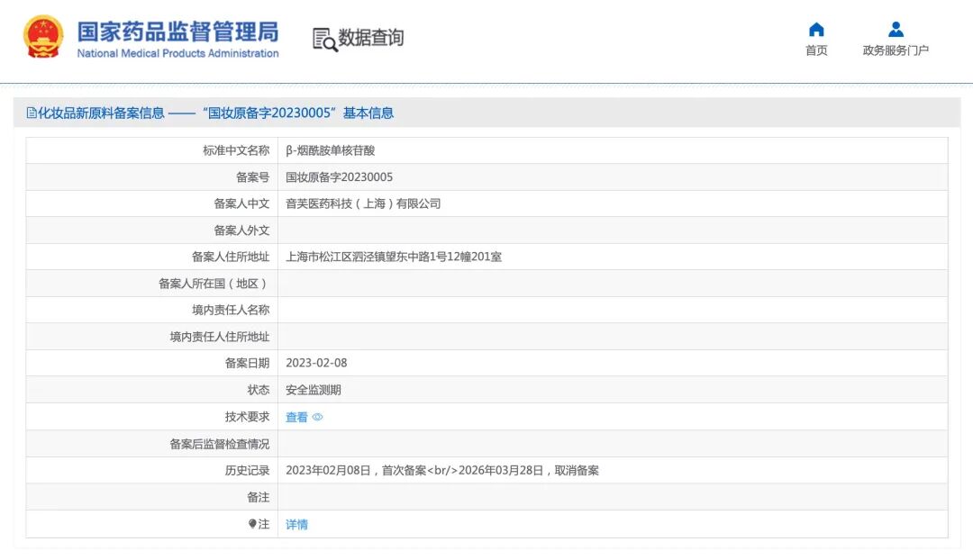Click the 数据查询 heading
Viewport: 973px width, 560px height.
coord(370,37)
